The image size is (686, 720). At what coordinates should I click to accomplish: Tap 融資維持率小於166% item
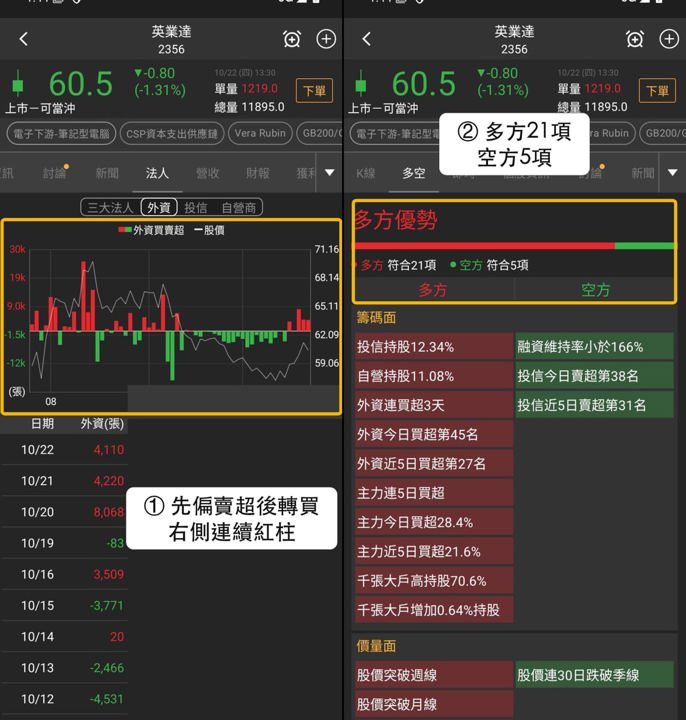click(x=595, y=347)
